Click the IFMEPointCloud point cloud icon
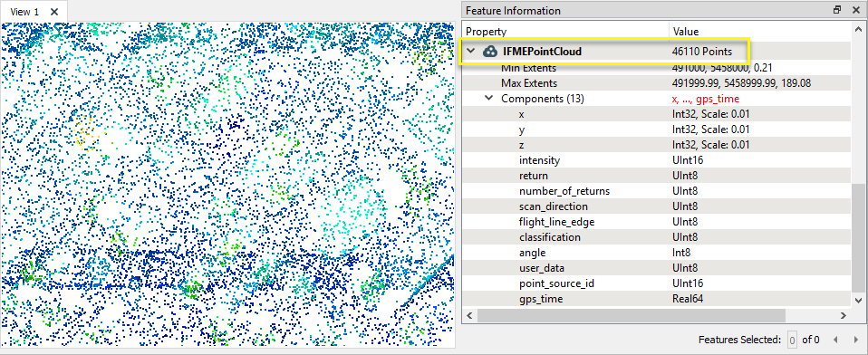This screenshot has height=355, width=868. coord(489,52)
